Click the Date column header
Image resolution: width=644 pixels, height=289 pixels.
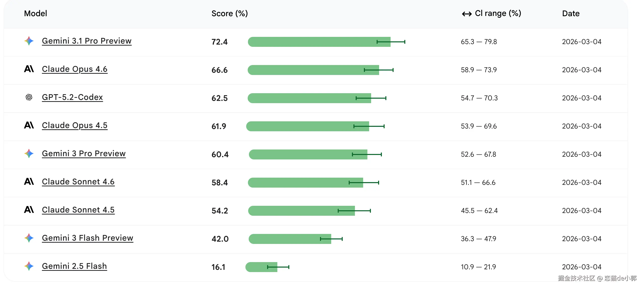coord(571,13)
